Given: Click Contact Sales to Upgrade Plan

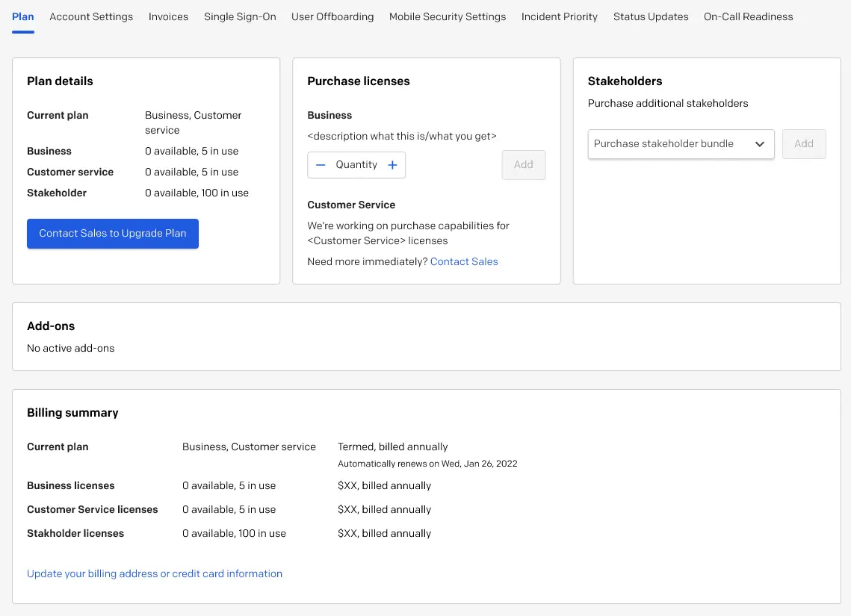Looking at the screenshot, I should pyautogui.click(x=113, y=234).
